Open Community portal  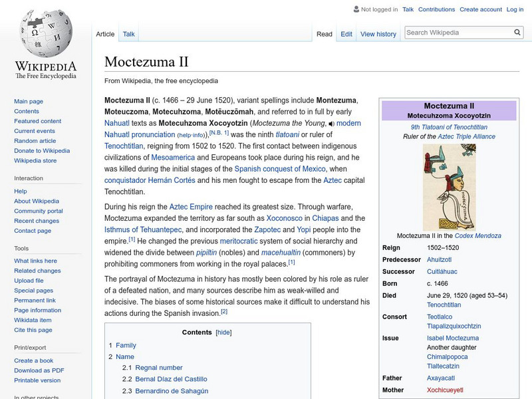coord(39,211)
